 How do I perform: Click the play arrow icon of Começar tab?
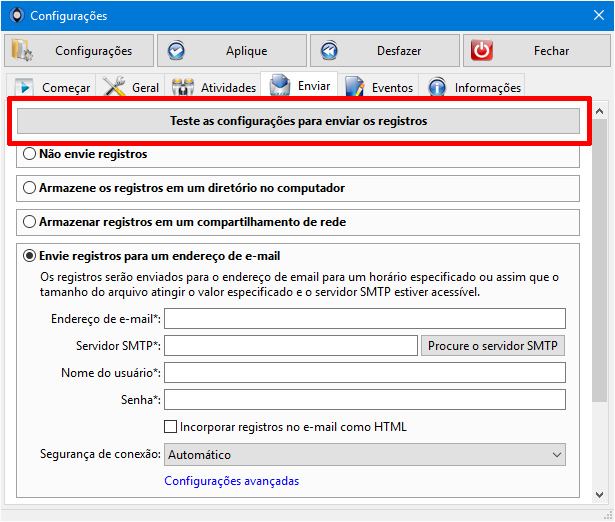tap(24, 87)
